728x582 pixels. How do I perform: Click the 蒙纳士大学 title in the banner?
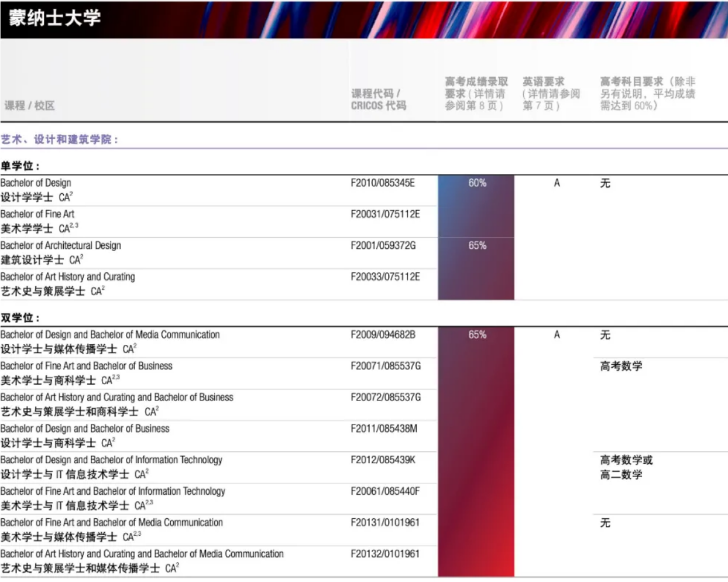[x=54, y=18]
